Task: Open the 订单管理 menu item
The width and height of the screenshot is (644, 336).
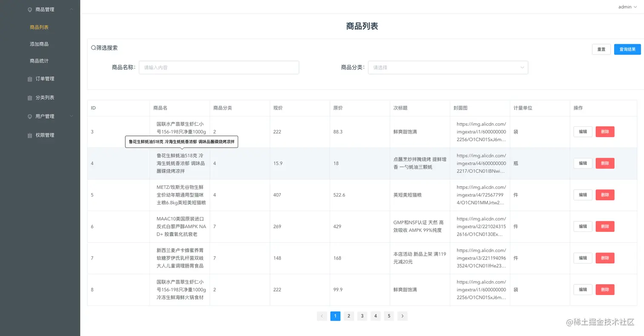Action: coord(45,79)
